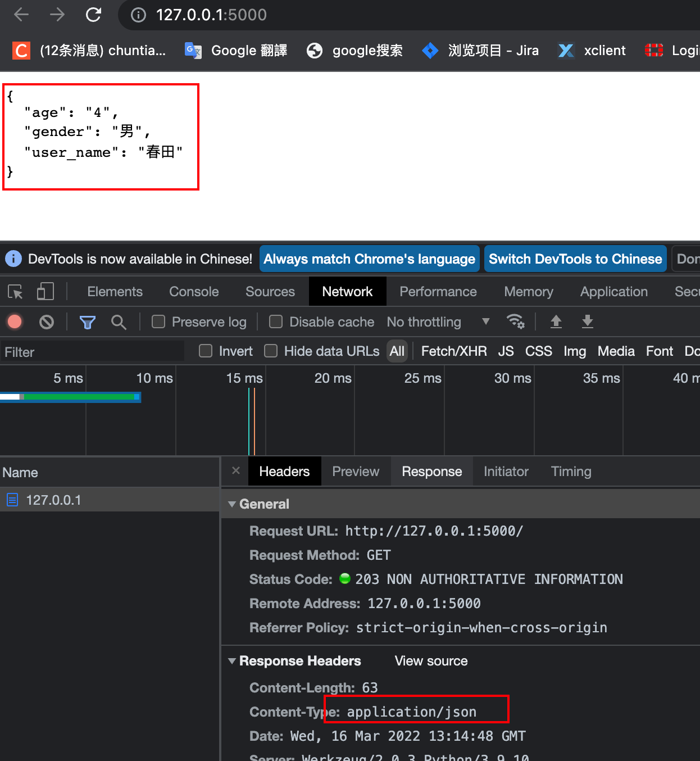
Task: Open the Google 翻譯 bookmark
Action: coord(236,51)
